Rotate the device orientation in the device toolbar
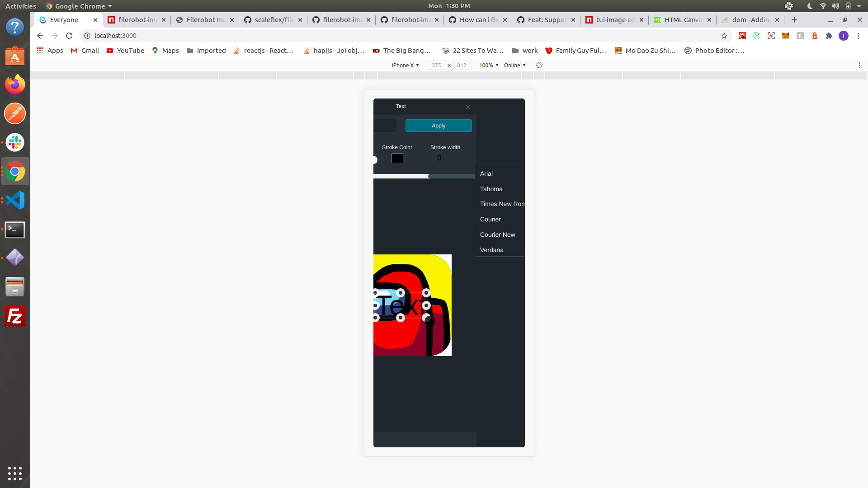 point(539,65)
